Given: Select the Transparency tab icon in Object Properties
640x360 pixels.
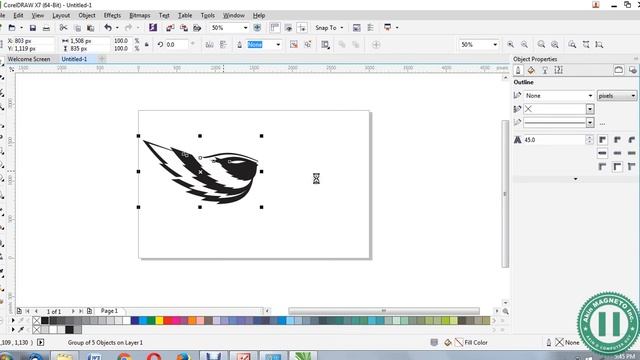Looking at the screenshot, I should (545, 70).
